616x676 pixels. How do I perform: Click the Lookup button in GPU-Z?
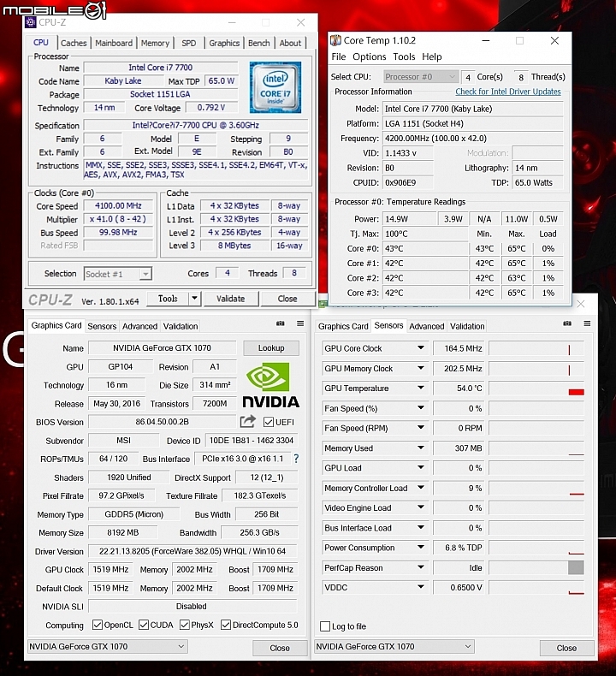pyautogui.click(x=271, y=348)
